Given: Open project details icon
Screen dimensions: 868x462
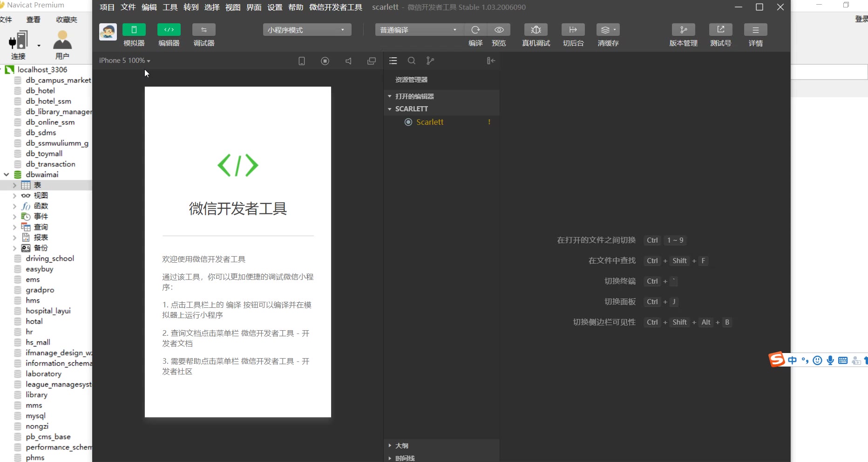Looking at the screenshot, I should (756, 30).
